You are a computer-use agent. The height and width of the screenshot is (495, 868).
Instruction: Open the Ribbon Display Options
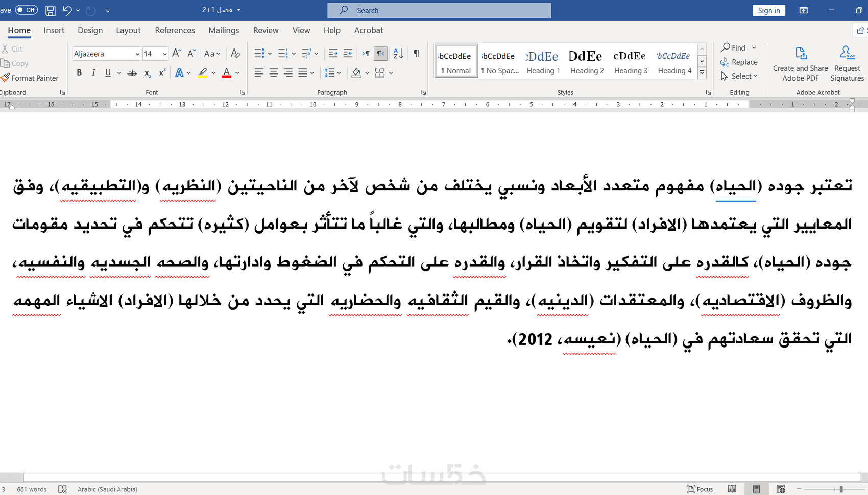(x=804, y=10)
